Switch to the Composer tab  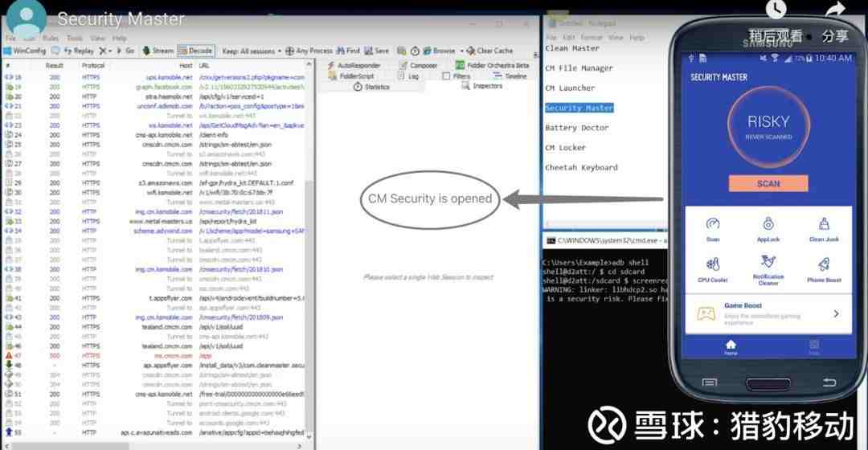419,65
